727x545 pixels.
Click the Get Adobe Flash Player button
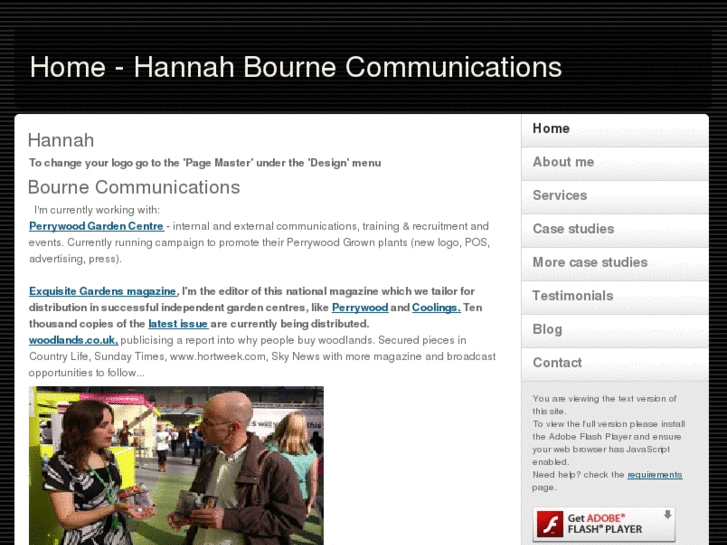tap(604, 524)
